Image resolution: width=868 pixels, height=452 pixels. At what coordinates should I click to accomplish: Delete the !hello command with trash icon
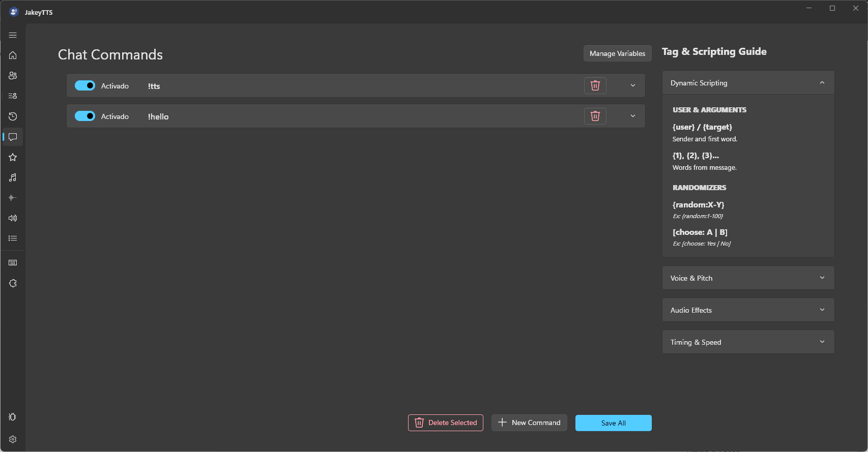pyautogui.click(x=595, y=116)
